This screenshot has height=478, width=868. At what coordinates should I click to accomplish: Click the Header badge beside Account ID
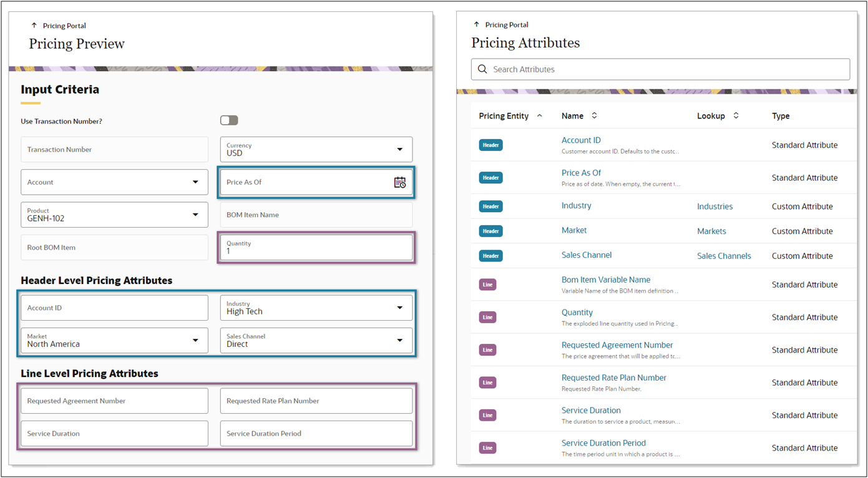490,145
